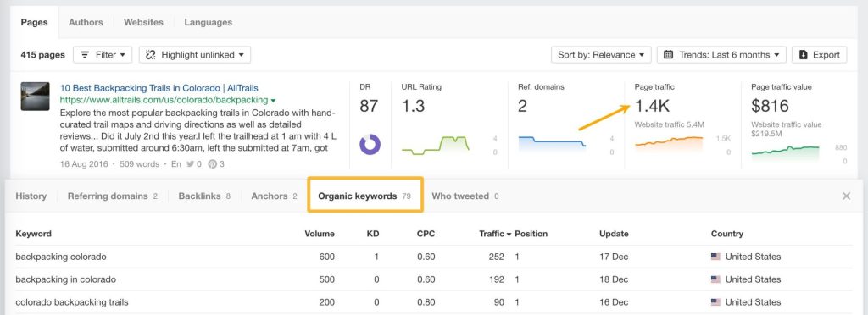
Task: Click the alltrails.com URL
Action: pos(164,100)
